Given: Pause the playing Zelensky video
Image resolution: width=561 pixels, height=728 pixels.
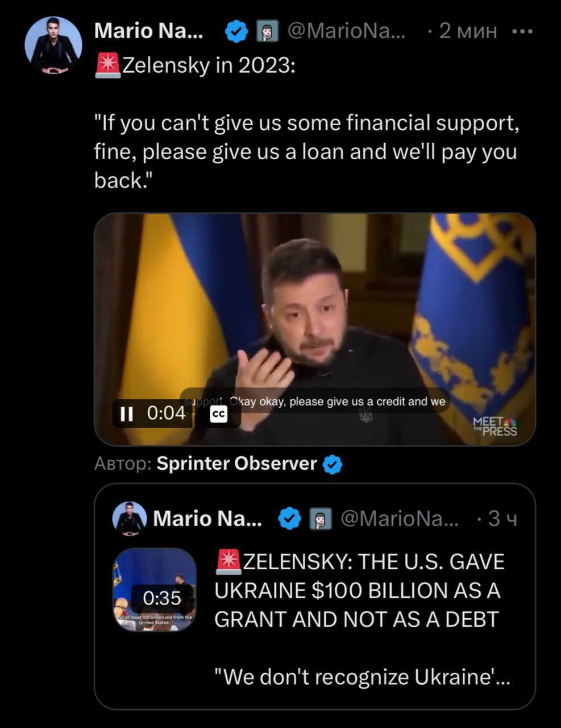Looking at the screenshot, I should click(x=126, y=413).
